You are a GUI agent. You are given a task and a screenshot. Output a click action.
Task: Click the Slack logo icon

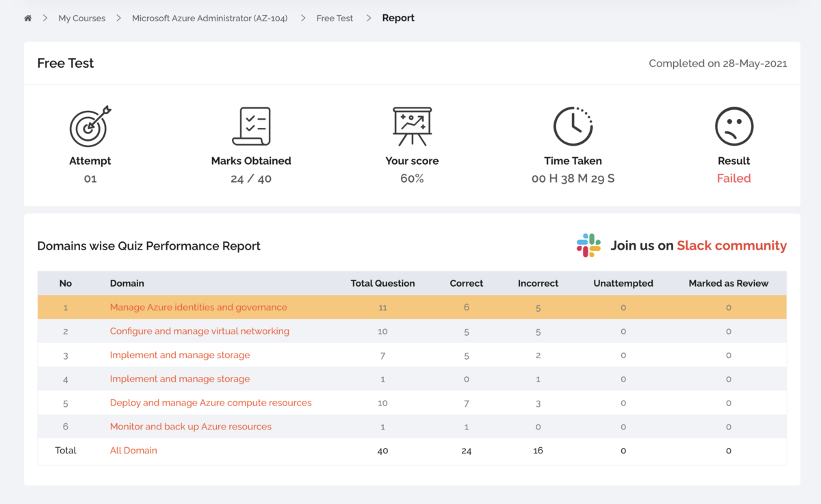point(588,246)
